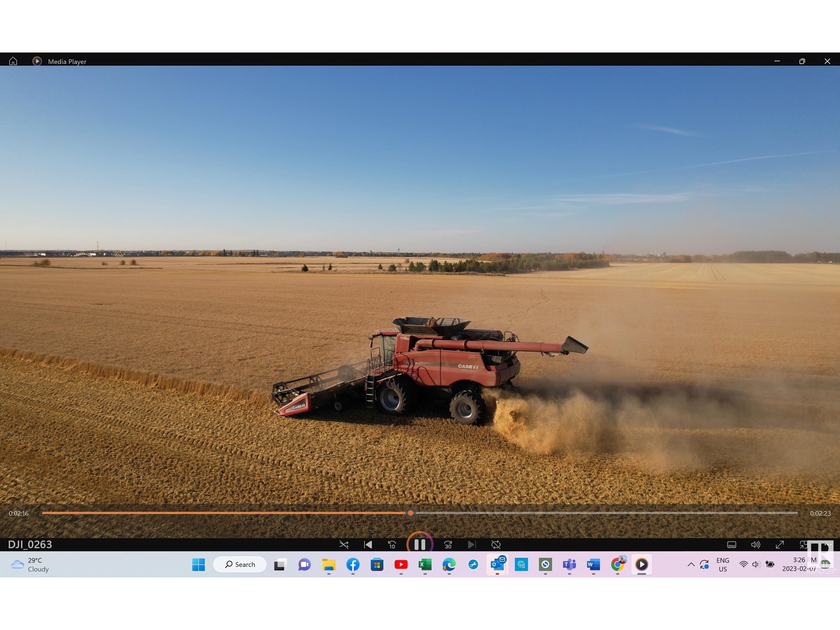Go to the previous track
This screenshot has width=840, height=630.
368,545
